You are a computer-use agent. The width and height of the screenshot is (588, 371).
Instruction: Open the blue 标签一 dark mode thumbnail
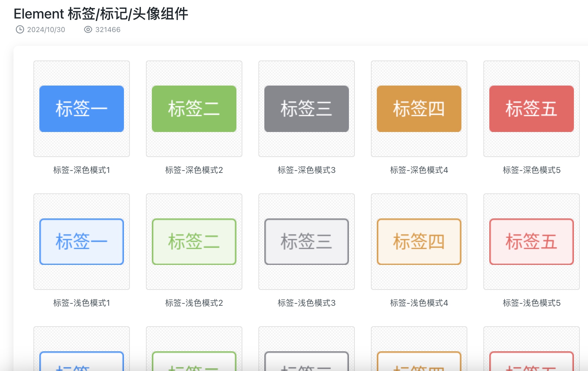click(82, 109)
